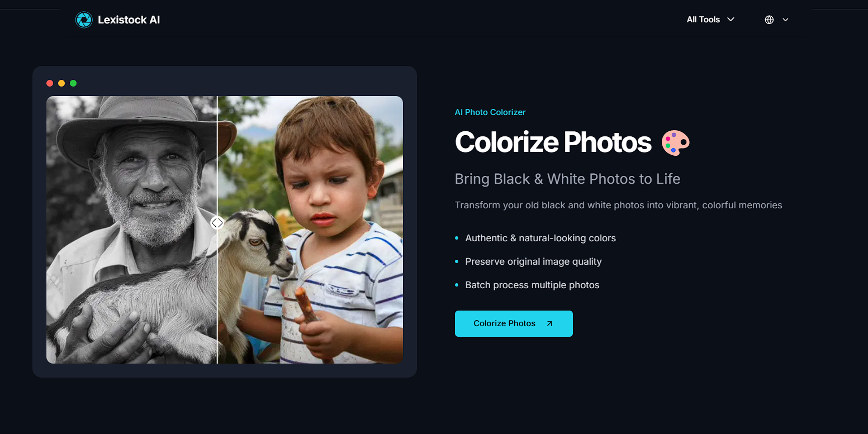Click the globe language icon
Image resolution: width=868 pixels, height=434 pixels.
769,20
